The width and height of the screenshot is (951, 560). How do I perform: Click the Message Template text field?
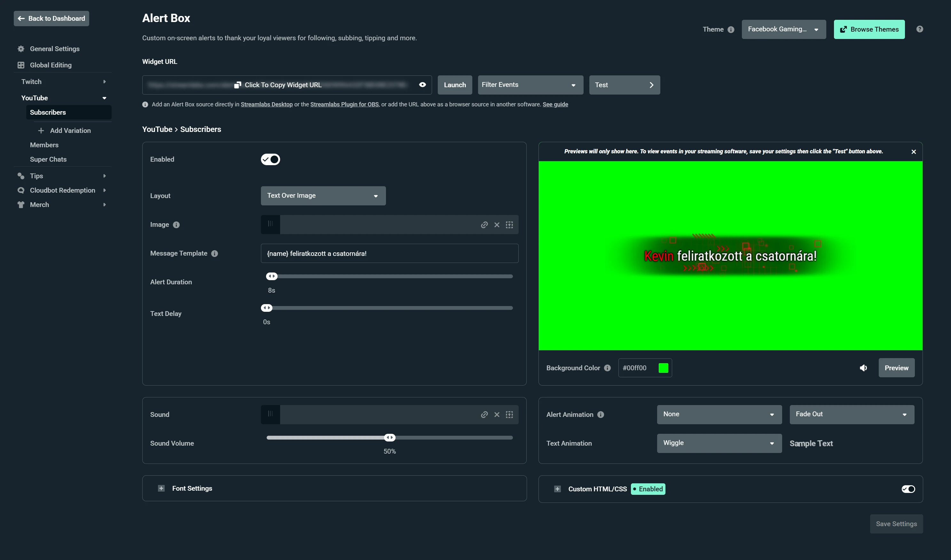[389, 254]
